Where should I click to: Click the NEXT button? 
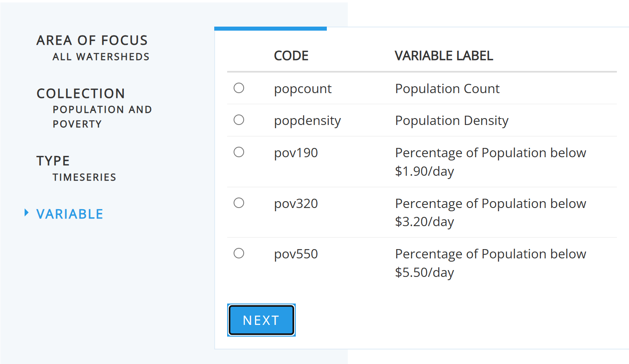click(x=261, y=320)
